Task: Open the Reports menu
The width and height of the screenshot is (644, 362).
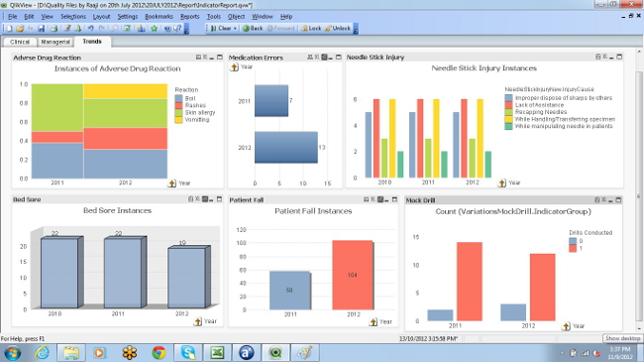Action: tap(190, 17)
